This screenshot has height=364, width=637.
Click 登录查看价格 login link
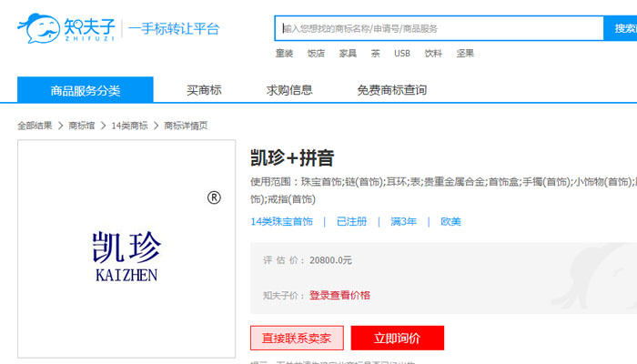pos(339,296)
